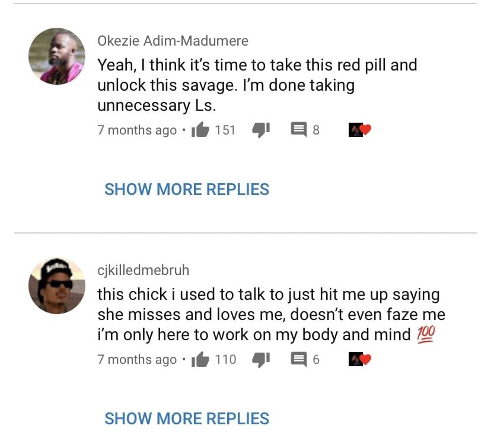Open Okezie Adim-Madumere's profile picture
491x448 pixels.
click(57, 56)
